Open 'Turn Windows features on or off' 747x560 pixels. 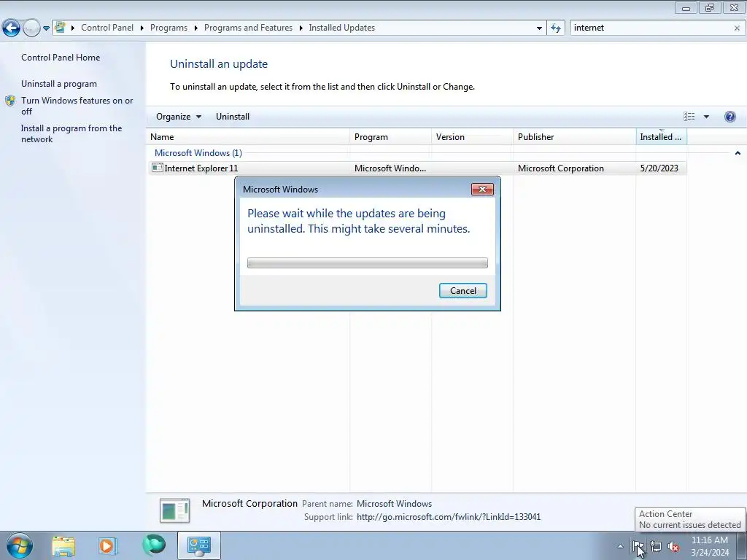(x=77, y=106)
